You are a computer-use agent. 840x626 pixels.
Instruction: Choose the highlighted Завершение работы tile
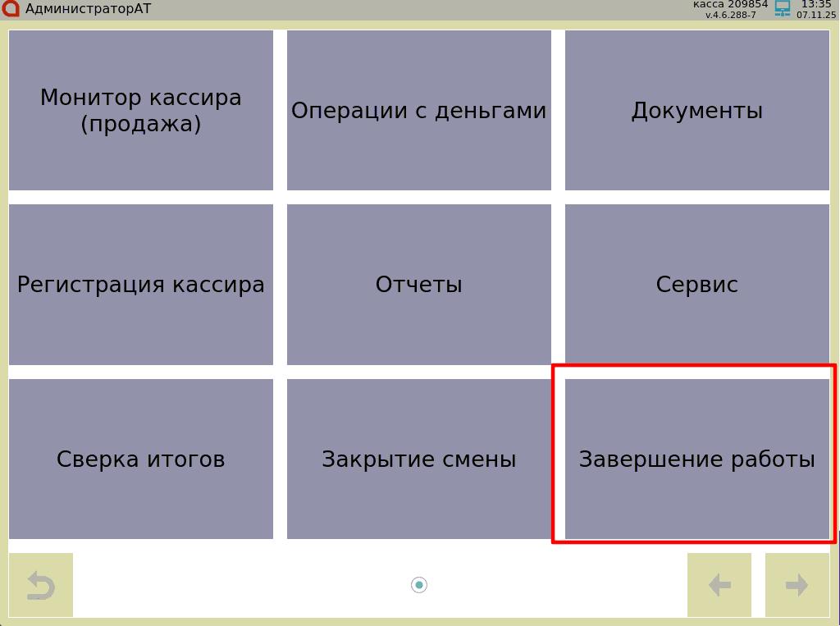click(x=697, y=459)
